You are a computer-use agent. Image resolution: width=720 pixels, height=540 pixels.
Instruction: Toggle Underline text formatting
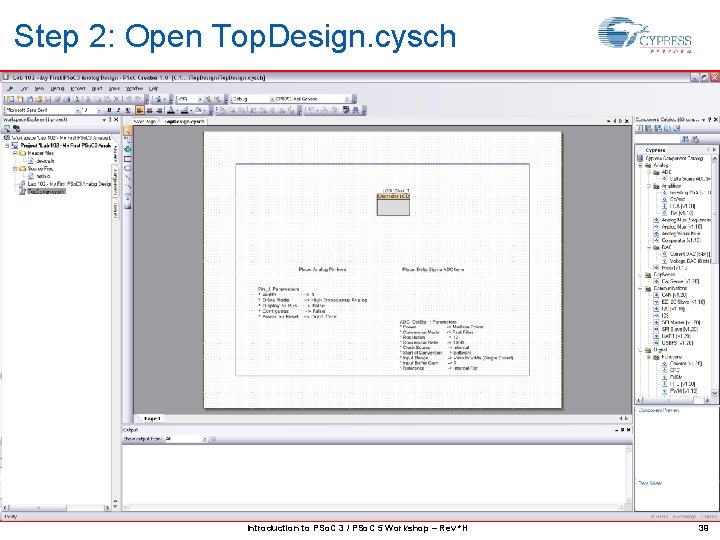pyautogui.click(x=128, y=110)
